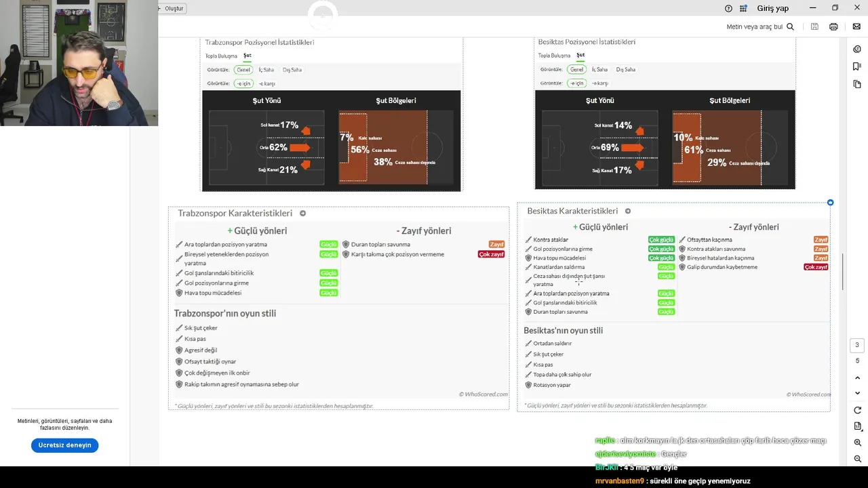Click 'Trabzonspor'nın oyun stili' heading

click(224, 313)
